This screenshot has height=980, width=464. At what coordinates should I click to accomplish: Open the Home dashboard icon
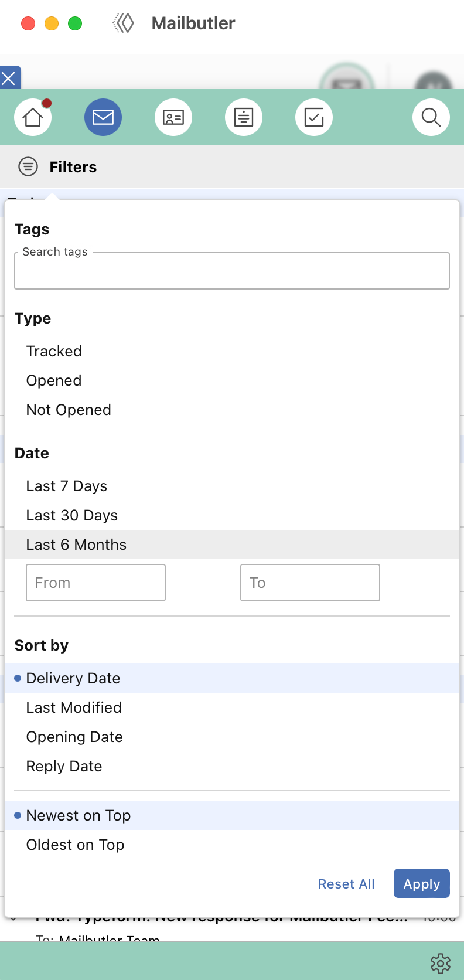33,117
